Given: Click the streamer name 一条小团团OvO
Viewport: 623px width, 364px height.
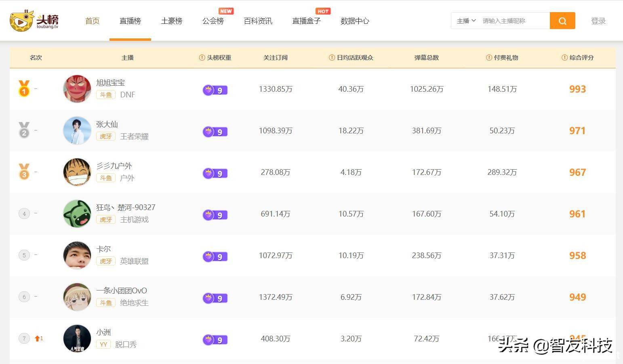Looking at the screenshot, I should point(122,291).
